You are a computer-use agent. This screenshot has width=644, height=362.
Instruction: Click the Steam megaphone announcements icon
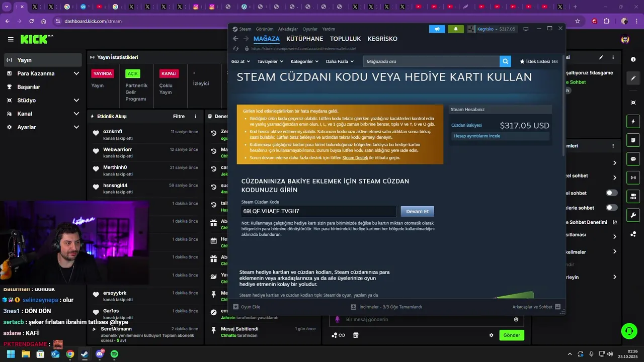point(437,29)
